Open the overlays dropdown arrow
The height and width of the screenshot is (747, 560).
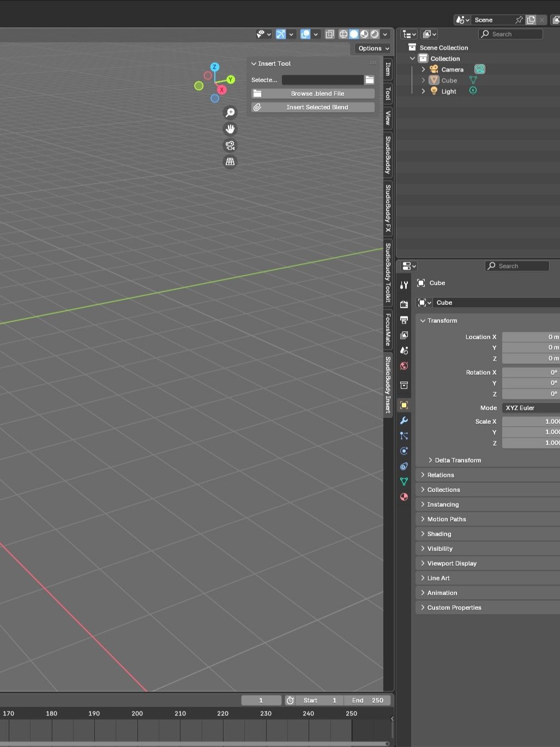316,34
